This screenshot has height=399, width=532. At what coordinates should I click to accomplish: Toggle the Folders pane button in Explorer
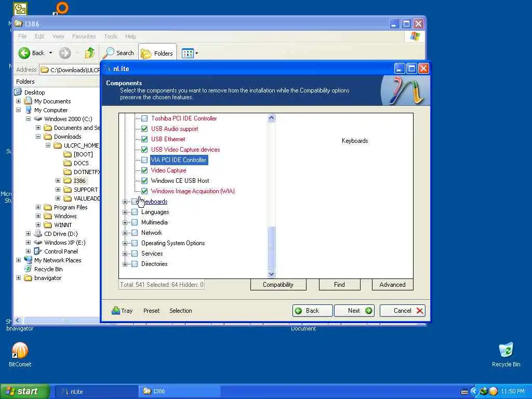pos(157,54)
